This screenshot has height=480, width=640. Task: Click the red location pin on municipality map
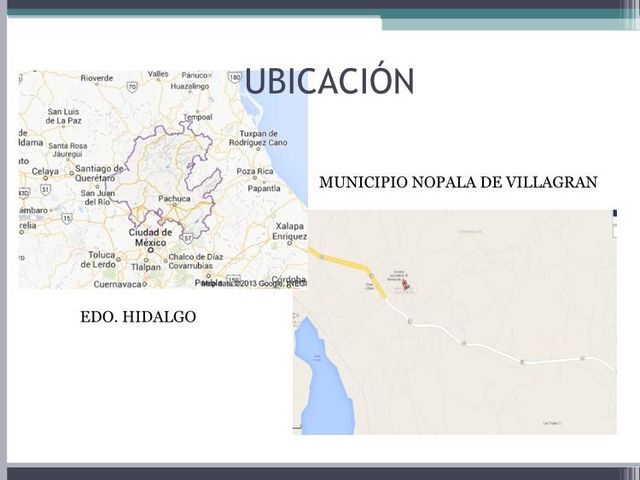click(404, 284)
